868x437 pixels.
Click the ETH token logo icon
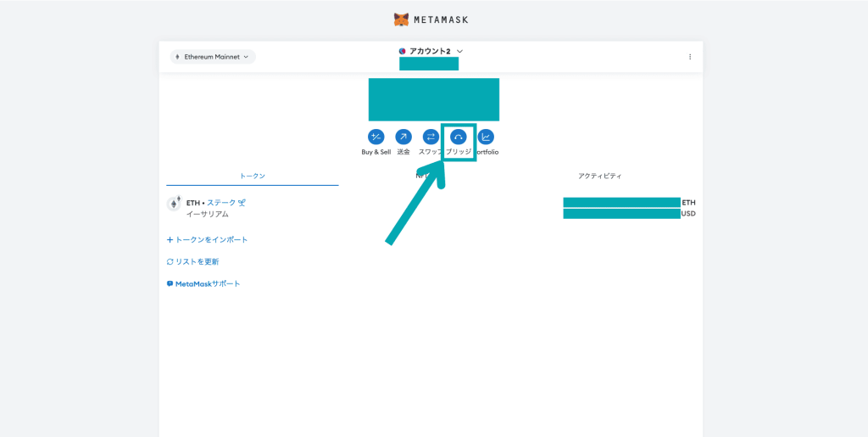pyautogui.click(x=174, y=204)
